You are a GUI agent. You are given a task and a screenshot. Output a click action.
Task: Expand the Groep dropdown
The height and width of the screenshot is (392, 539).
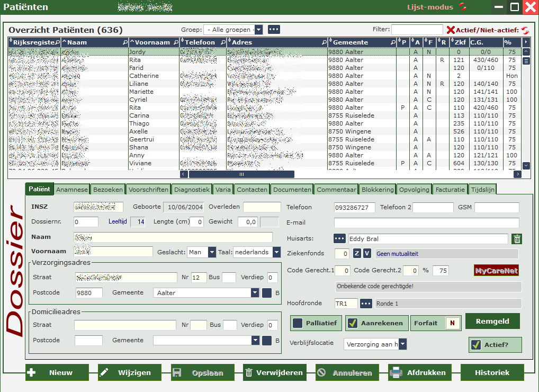[258, 30]
